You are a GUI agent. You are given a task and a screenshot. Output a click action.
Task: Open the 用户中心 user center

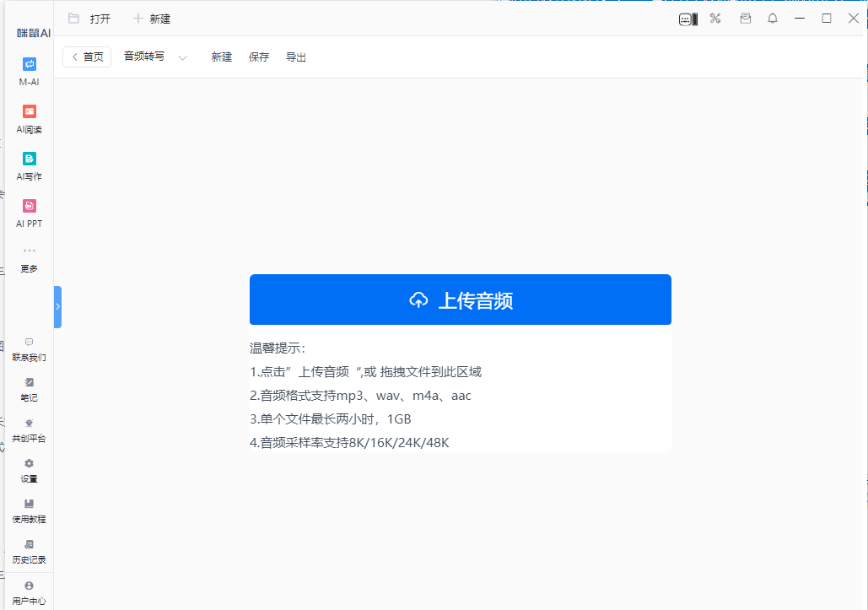tap(29, 586)
